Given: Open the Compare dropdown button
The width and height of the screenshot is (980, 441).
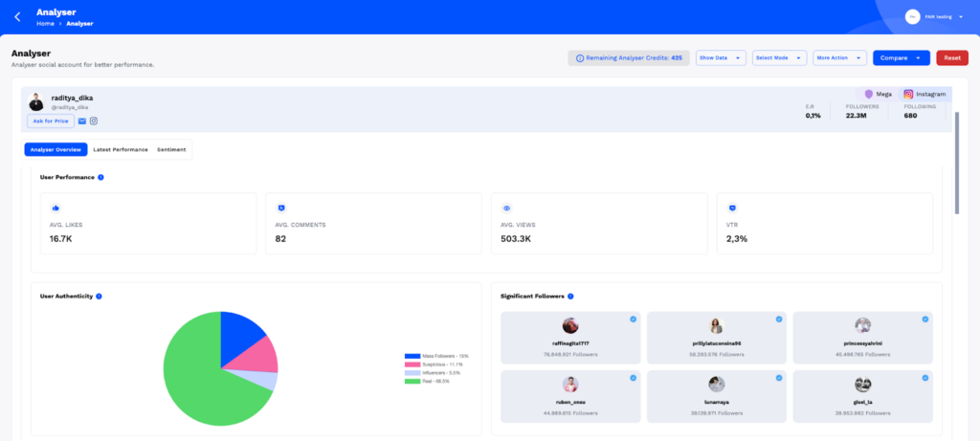Looking at the screenshot, I should point(901,58).
